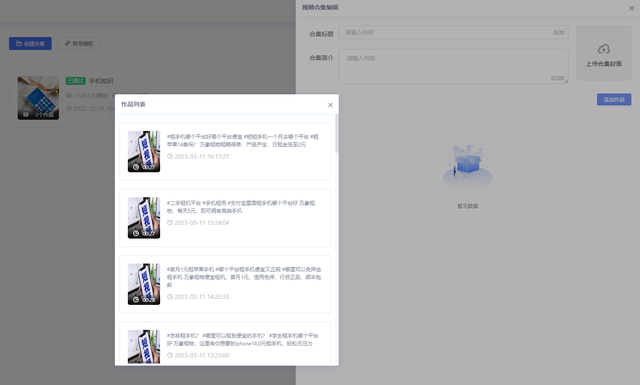Click the cloud upload icon
This screenshot has height=385, width=640.
coord(604,49)
